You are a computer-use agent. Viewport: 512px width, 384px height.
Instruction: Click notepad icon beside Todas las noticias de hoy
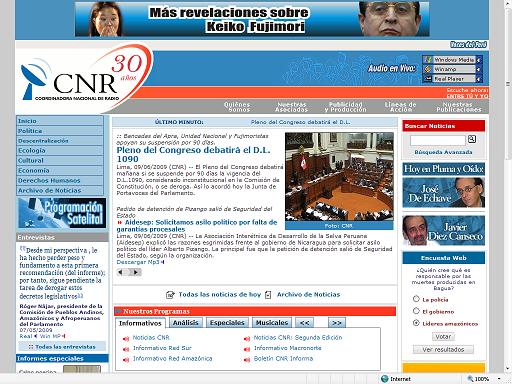click(170, 295)
